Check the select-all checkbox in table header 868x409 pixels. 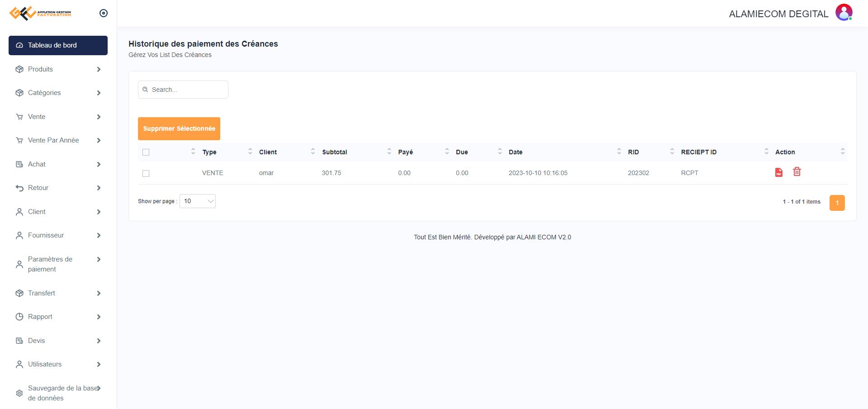click(x=146, y=152)
